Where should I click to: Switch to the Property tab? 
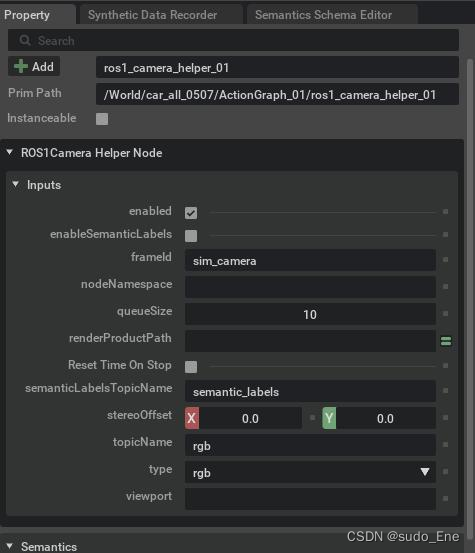coord(37,15)
